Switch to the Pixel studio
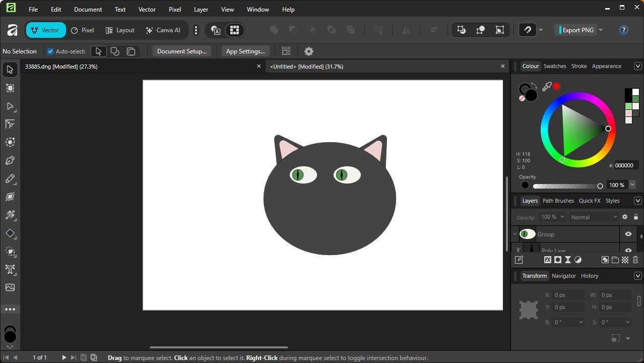The height and width of the screenshot is (363, 644). coord(83,30)
